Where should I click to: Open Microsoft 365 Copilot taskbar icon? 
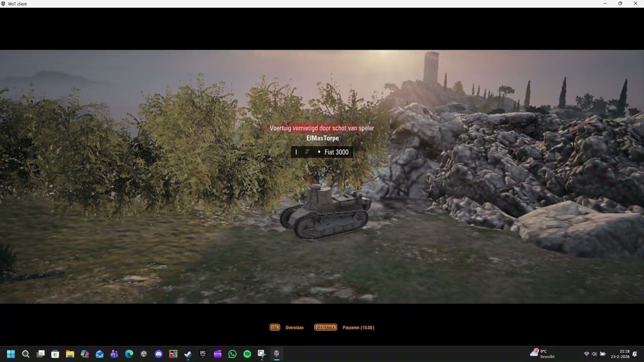click(x=85, y=354)
